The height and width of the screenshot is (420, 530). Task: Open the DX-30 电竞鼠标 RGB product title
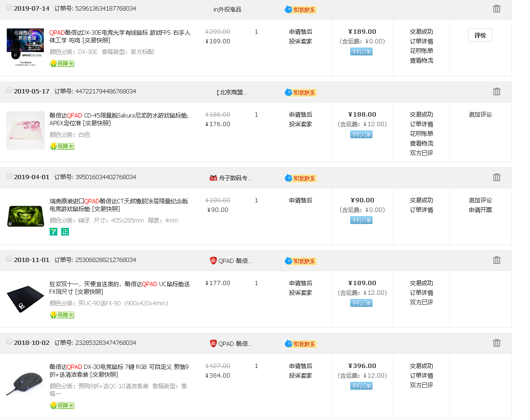pos(119,371)
